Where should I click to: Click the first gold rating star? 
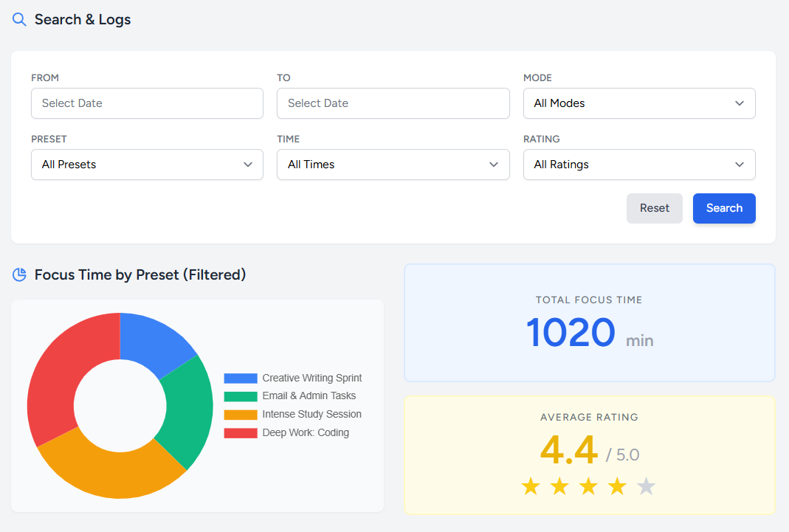pyautogui.click(x=531, y=486)
